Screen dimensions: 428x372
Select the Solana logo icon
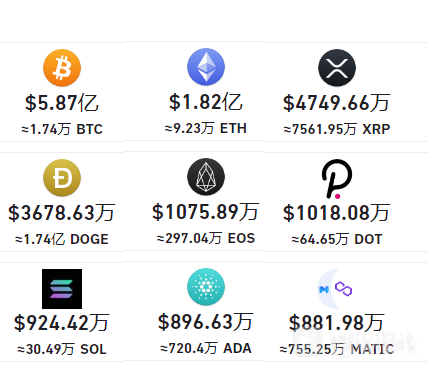point(62,289)
